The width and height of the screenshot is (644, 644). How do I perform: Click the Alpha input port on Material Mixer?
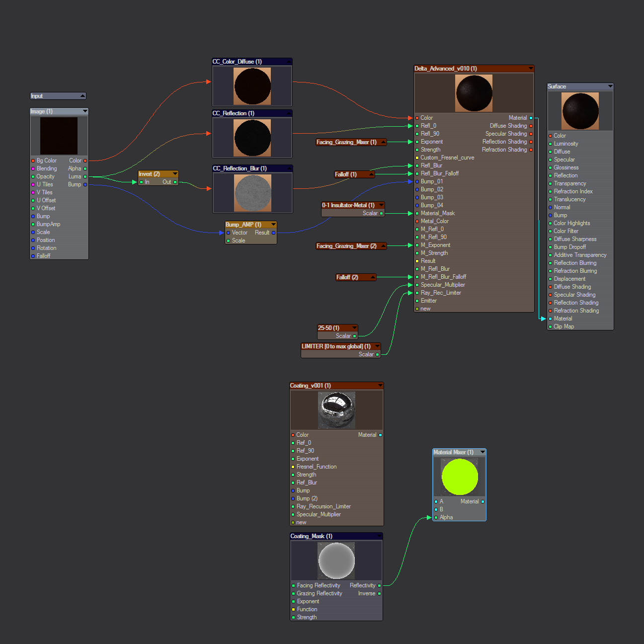[x=436, y=517]
